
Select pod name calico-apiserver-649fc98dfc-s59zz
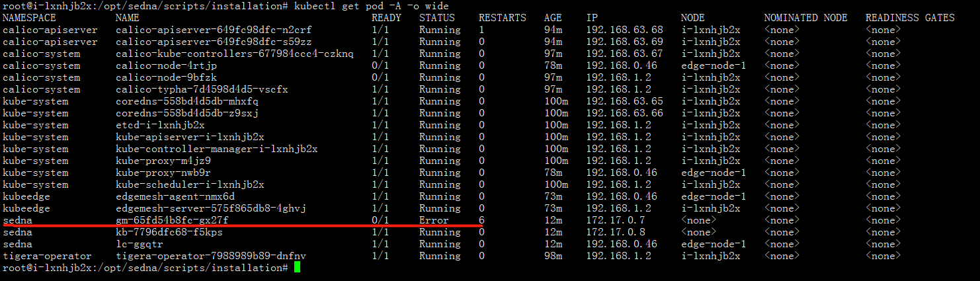[214, 42]
